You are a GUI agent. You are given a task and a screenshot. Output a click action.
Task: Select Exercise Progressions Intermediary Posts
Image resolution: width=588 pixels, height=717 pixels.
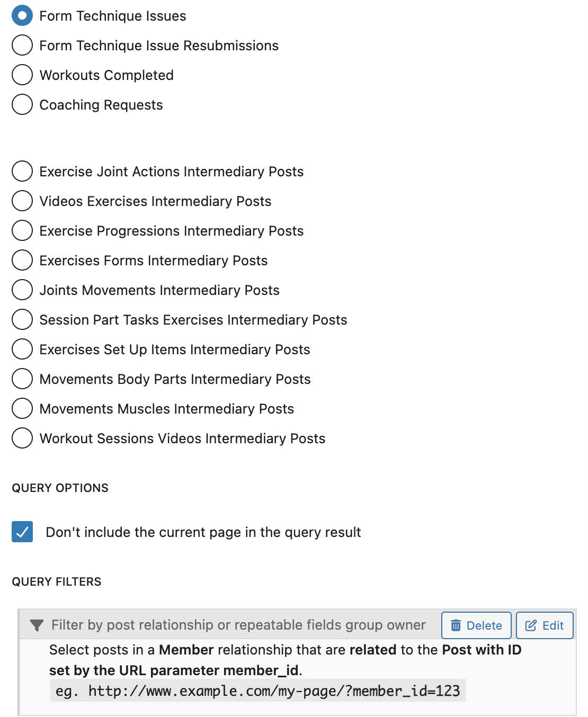(x=22, y=231)
